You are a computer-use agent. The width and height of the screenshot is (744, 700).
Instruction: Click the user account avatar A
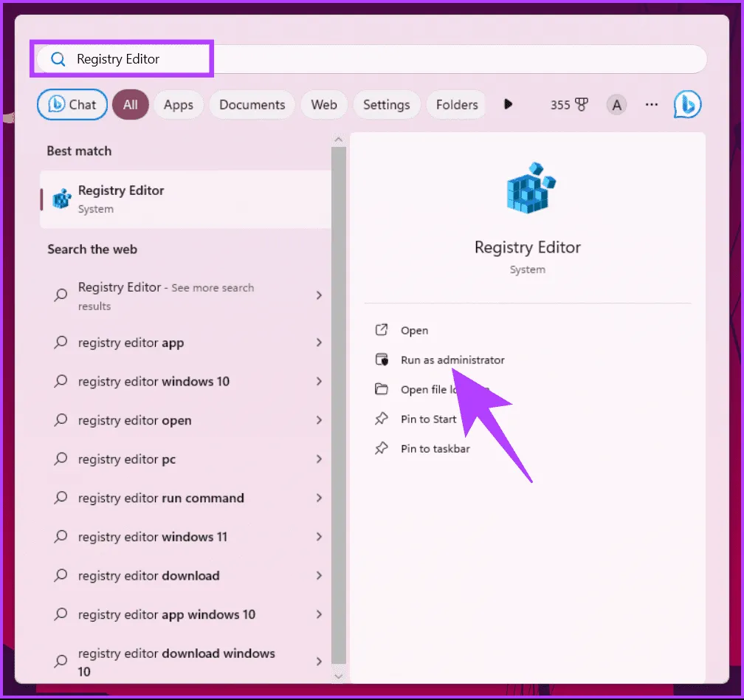pyautogui.click(x=616, y=105)
